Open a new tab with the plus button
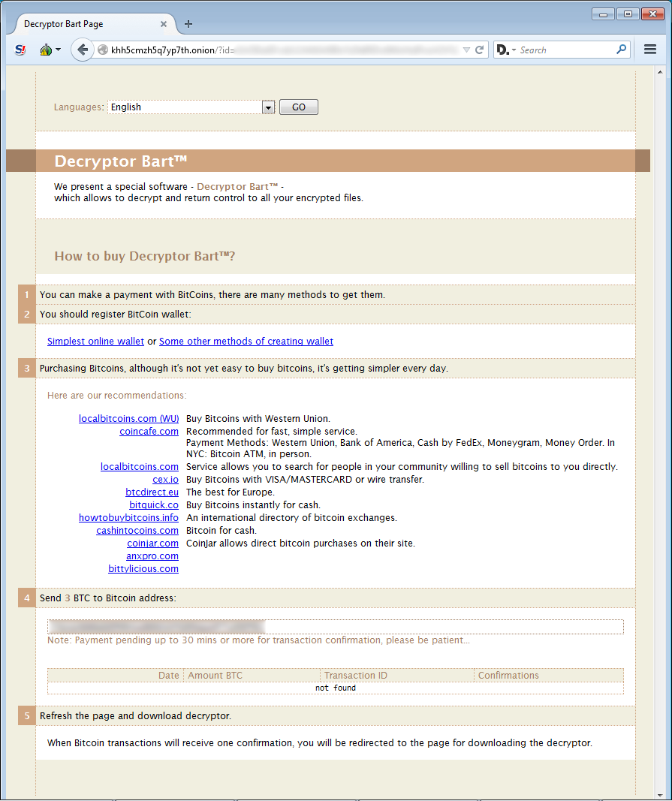The width and height of the screenshot is (672, 801). (188, 24)
